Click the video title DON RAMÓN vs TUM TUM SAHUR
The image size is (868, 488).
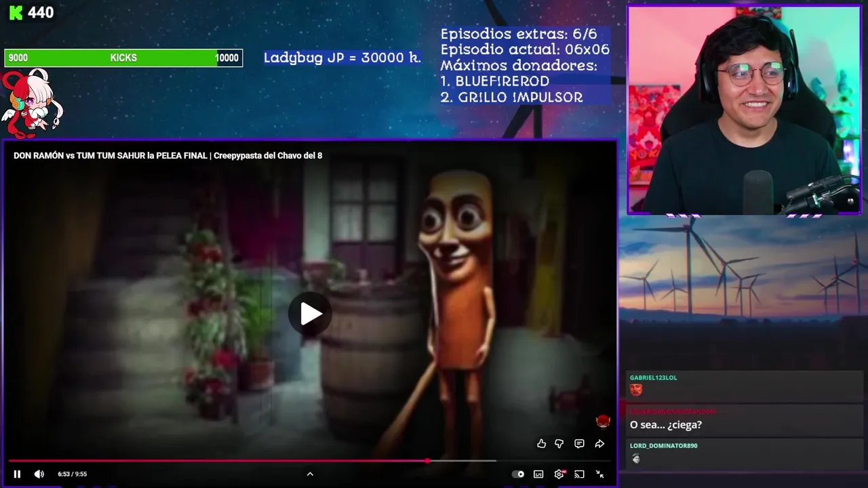click(x=167, y=156)
